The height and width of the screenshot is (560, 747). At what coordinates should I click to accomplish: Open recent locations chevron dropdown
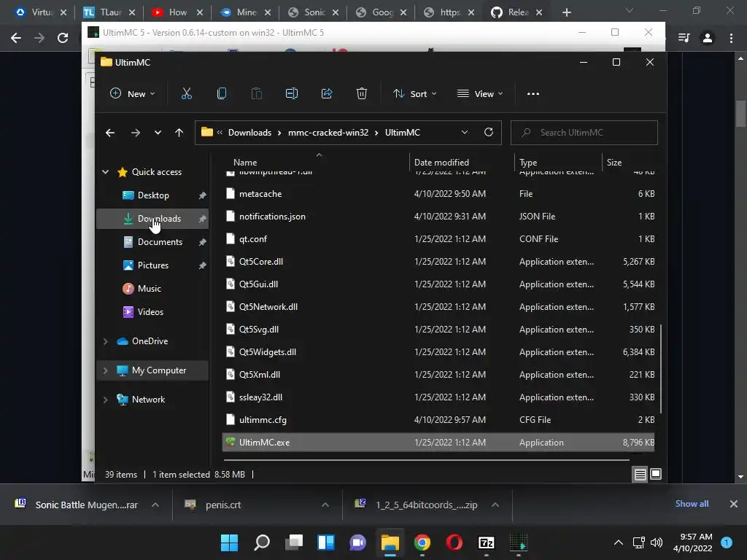tap(158, 133)
